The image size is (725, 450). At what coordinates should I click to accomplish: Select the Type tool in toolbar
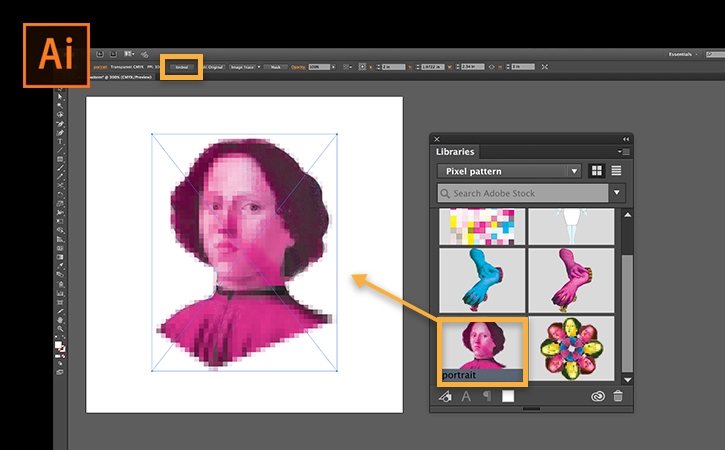coord(60,142)
